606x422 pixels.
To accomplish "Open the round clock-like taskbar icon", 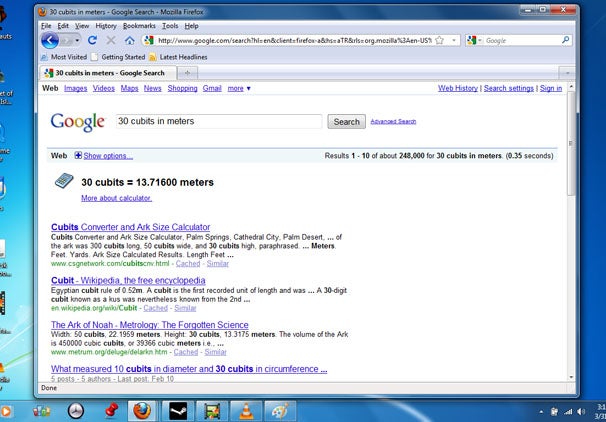I will point(76,410).
